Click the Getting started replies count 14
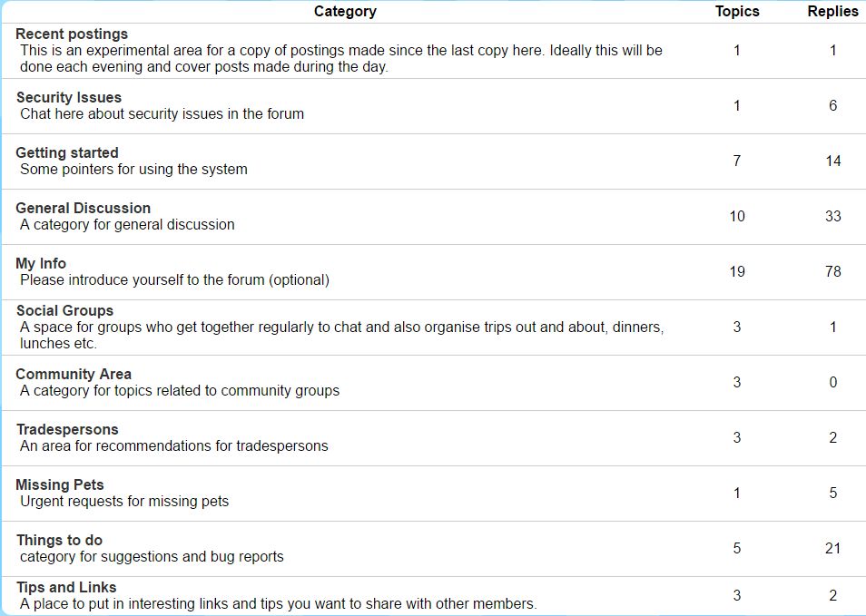 click(832, 161)
